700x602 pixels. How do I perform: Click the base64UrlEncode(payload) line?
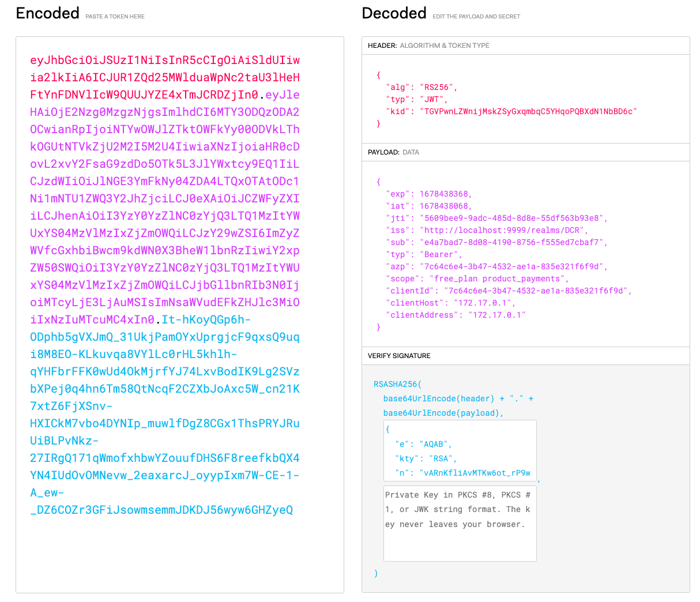click(443, 413)
